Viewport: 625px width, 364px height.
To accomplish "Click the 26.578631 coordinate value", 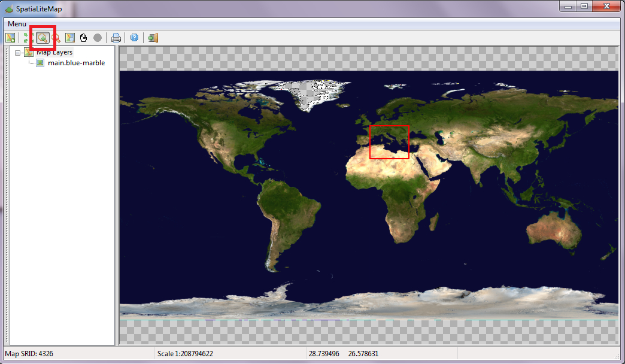I will tap(363, 354).
